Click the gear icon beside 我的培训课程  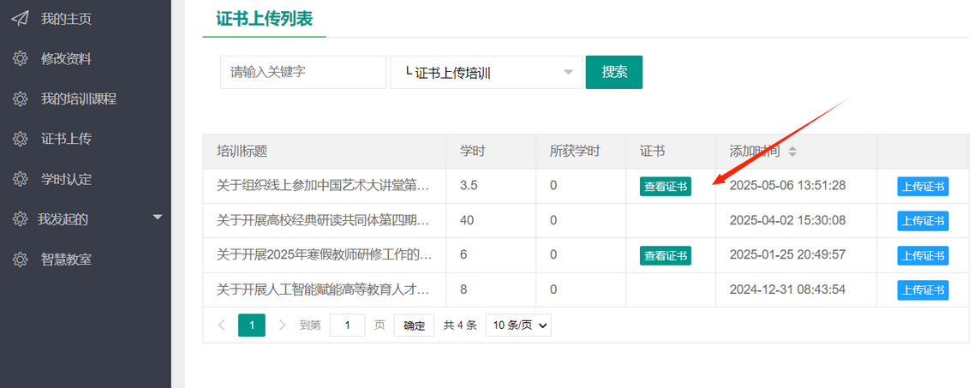(20, 99)
